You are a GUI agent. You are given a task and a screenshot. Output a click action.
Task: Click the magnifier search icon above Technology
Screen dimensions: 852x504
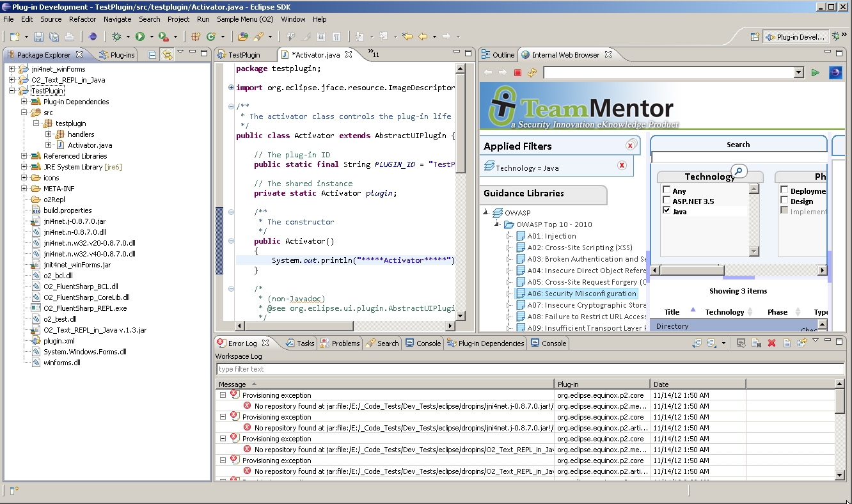click(x=739, y=171)
